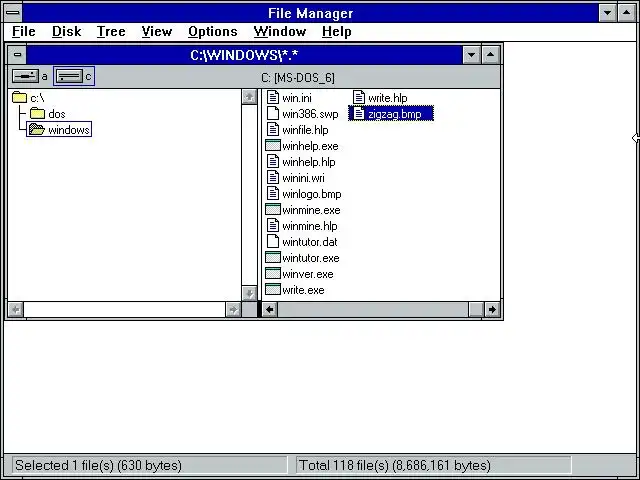640x480 pixels.
Task: Click the write.hlp document icon
Action: coord(359,98)
